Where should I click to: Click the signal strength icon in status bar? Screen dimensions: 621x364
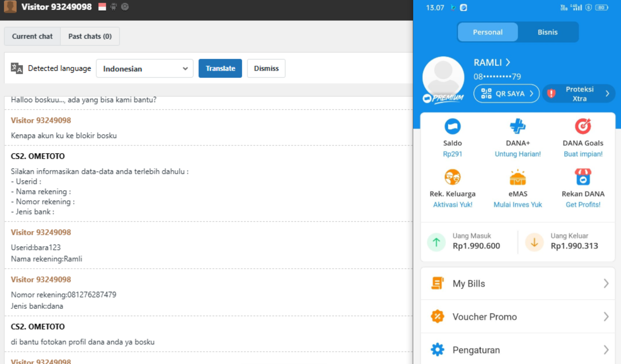576,8
